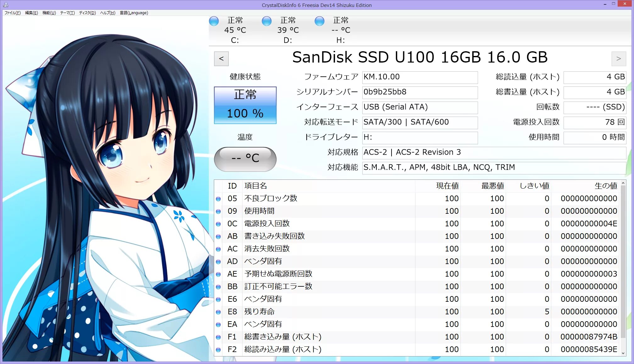This screenshot has height=364, width=634.
Task: Open the ヘルプ(H) menu
Action: pyautogui.click(x=108, y=13)
